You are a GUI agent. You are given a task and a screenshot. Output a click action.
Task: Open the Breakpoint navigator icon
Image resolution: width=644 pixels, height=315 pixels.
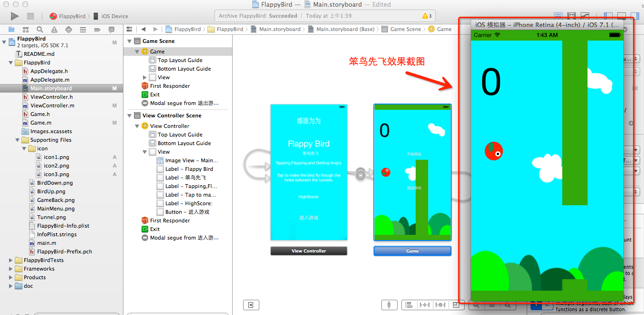(97, 30)
